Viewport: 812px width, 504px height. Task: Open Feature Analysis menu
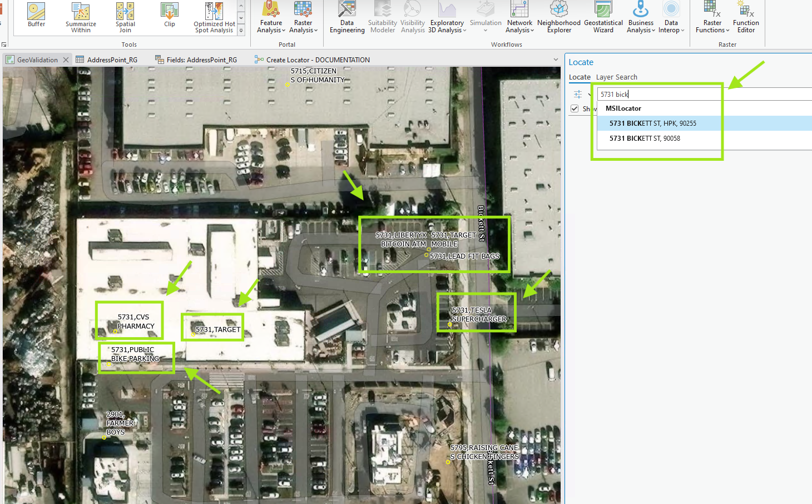271,17
